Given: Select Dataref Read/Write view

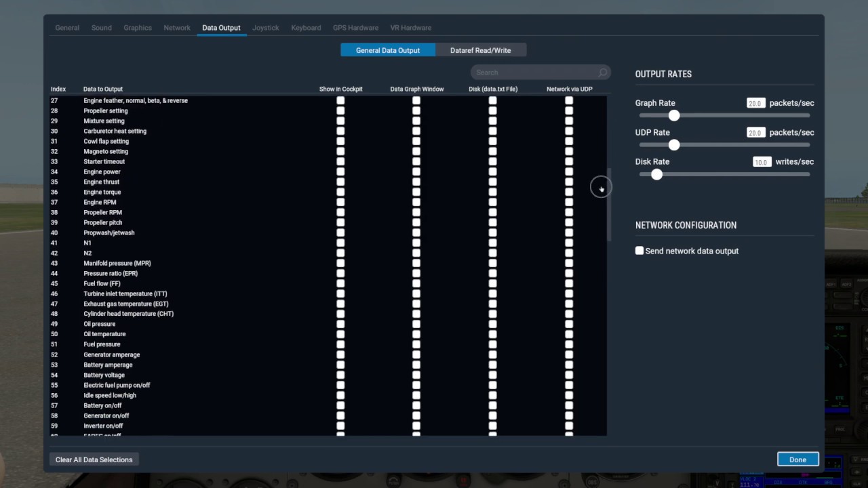Looking at the screenshot, I should (x=480, y=50).
